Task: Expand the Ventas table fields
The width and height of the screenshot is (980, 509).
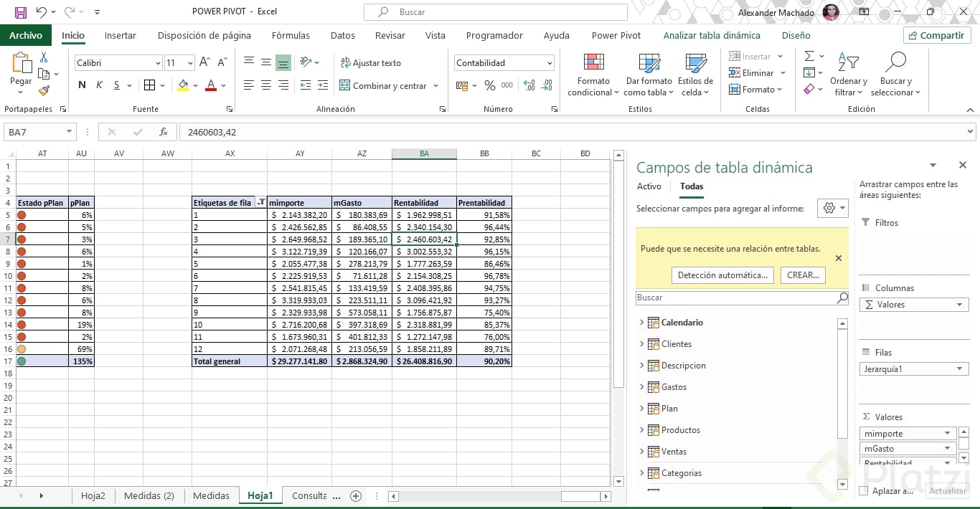Action: pyautogui.click(x=641, y=452)
